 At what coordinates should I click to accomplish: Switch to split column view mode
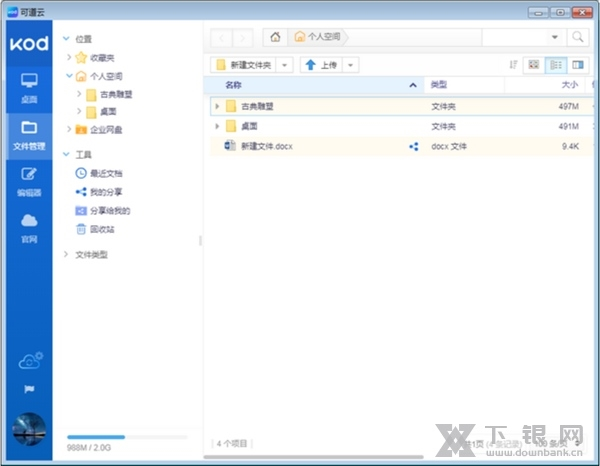(x=577, y=65)
